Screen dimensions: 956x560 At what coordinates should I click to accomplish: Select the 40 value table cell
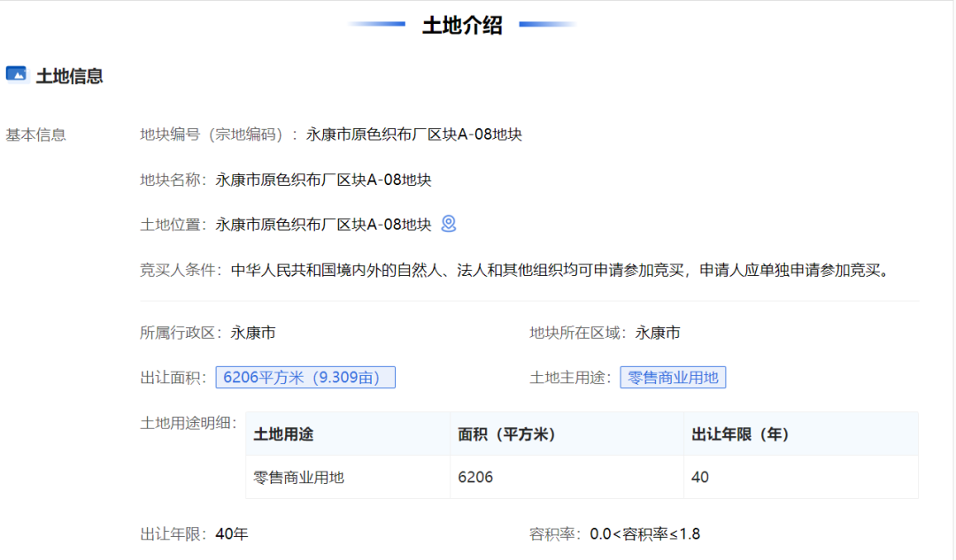[700, 478]
